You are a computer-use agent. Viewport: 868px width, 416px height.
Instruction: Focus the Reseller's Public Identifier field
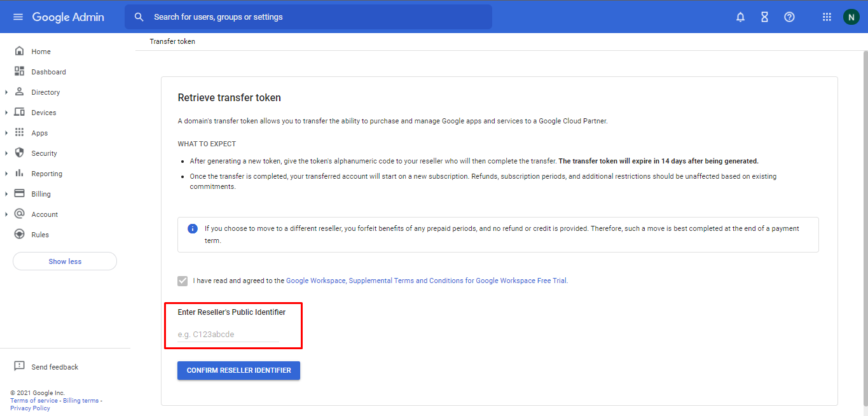coord(228,335)
